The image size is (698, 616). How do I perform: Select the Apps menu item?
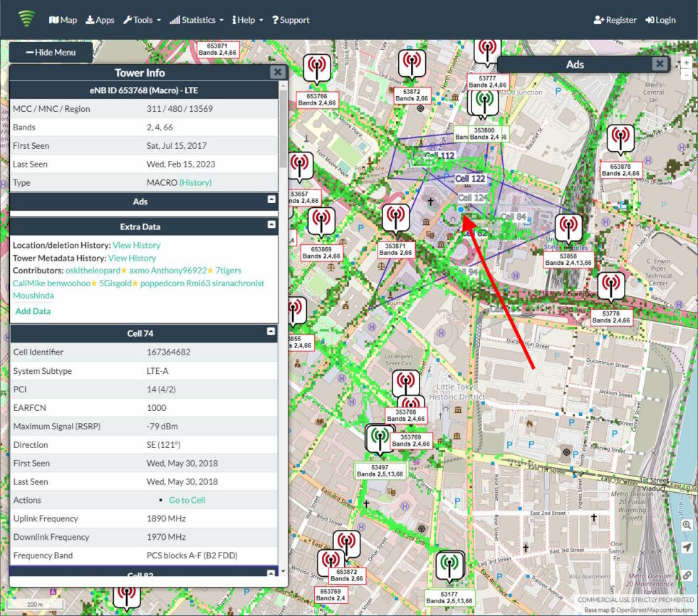(x=100, y=20)
